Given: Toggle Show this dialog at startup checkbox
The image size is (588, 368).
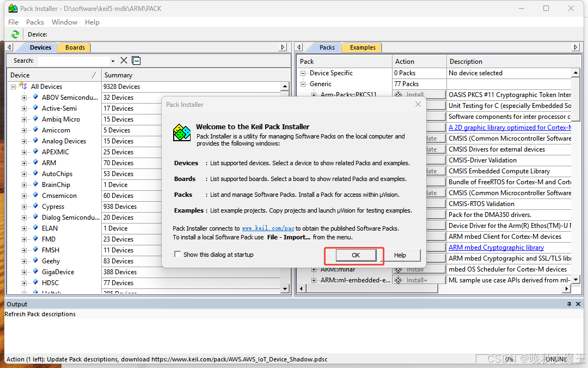Looking at the screenshot, I should pos(177,254).
